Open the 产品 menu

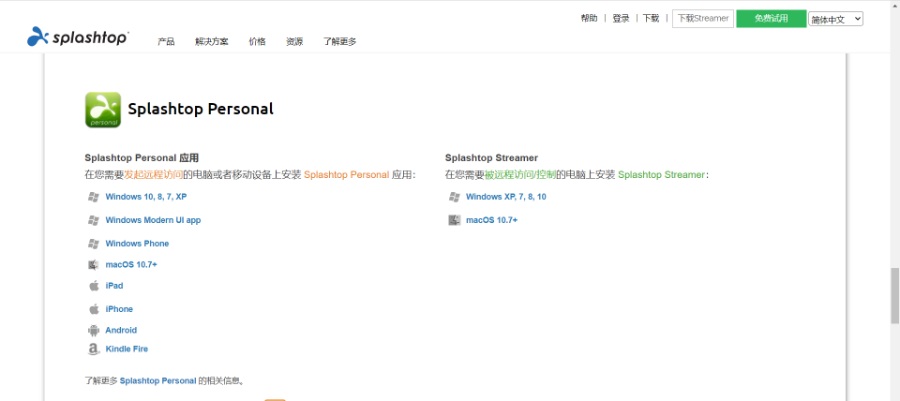pyautogui.click(x=166, y=41)
